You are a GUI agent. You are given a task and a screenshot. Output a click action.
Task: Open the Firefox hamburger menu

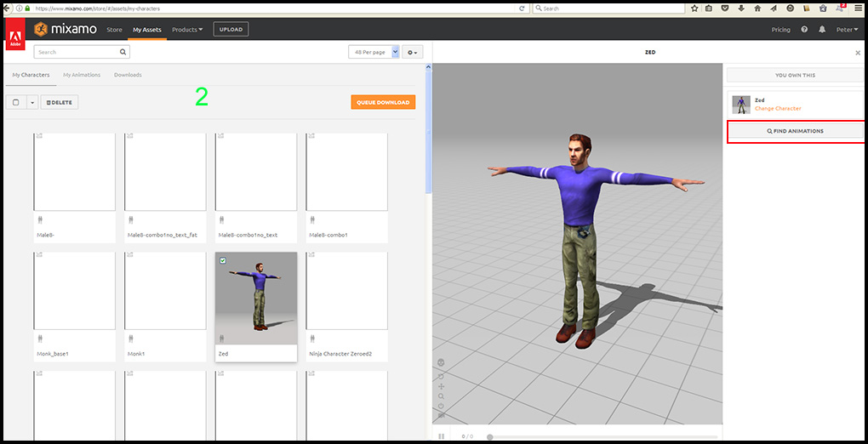[858, 9]
